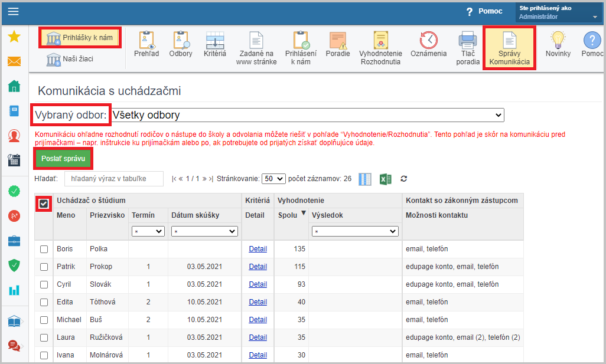
Task: Tick the checkbox for Cyril Slovák
Action: 44,285
